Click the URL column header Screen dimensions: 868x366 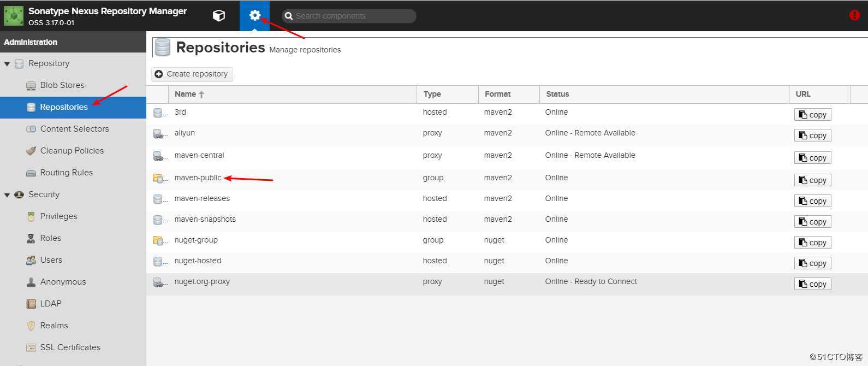click(x=820, y=94)
